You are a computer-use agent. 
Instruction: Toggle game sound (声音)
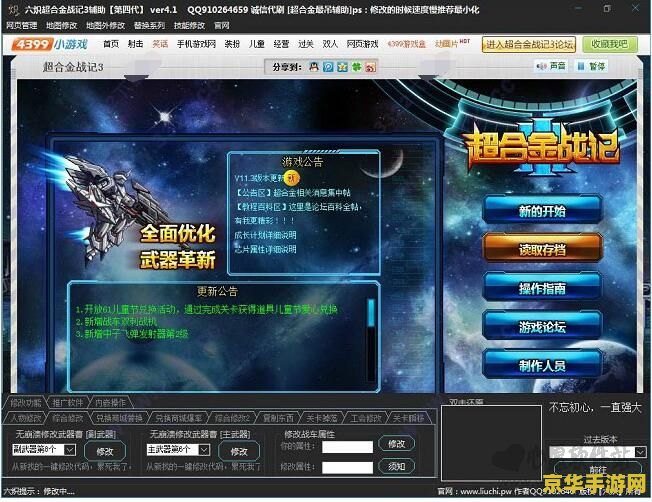[x=552, y=66]
